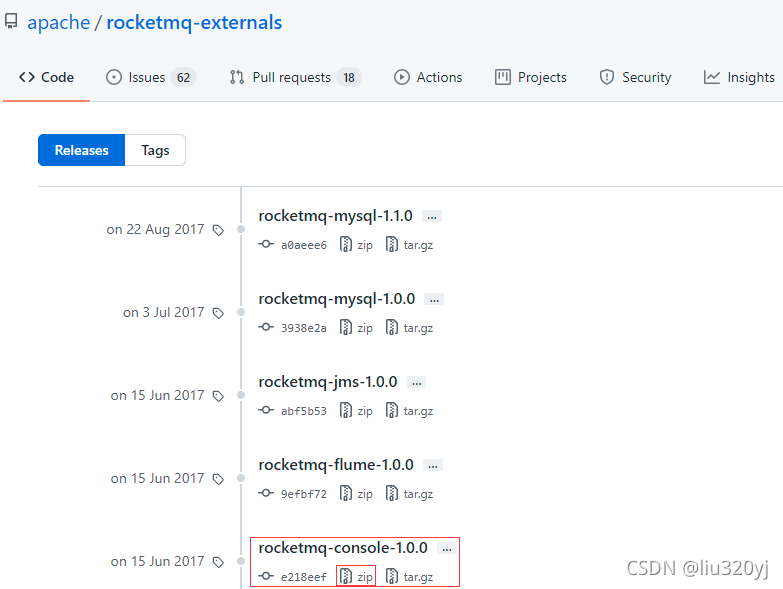Download zip for rocketmq-flume-1.0.0

coord(356,493)
